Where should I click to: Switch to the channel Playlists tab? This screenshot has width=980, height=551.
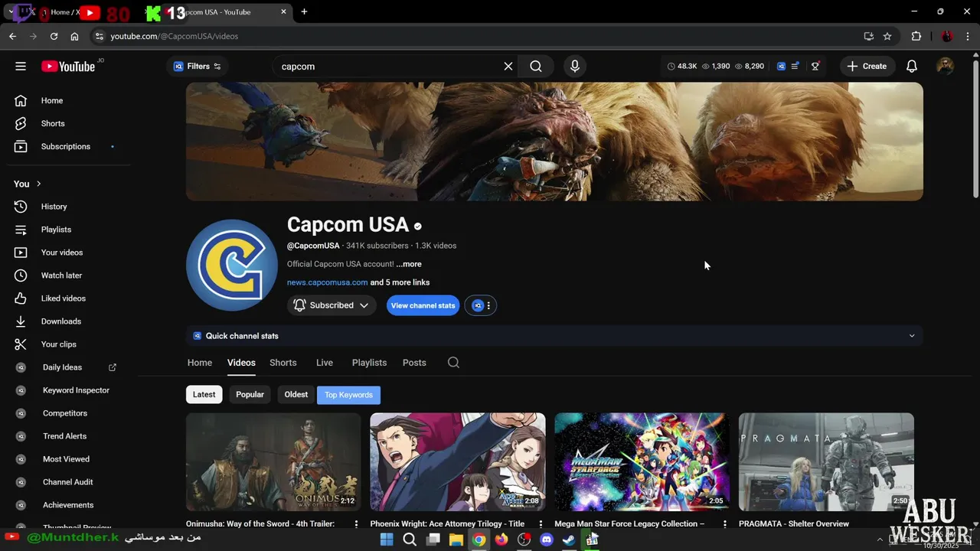coord(369,363)
